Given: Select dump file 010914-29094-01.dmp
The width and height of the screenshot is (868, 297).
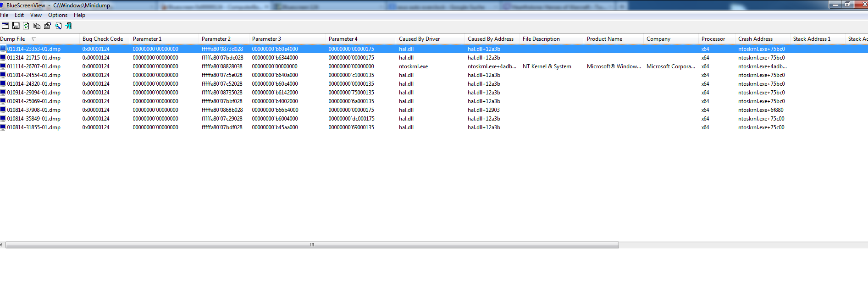Looking at the screenshot, I should [33, 93].
